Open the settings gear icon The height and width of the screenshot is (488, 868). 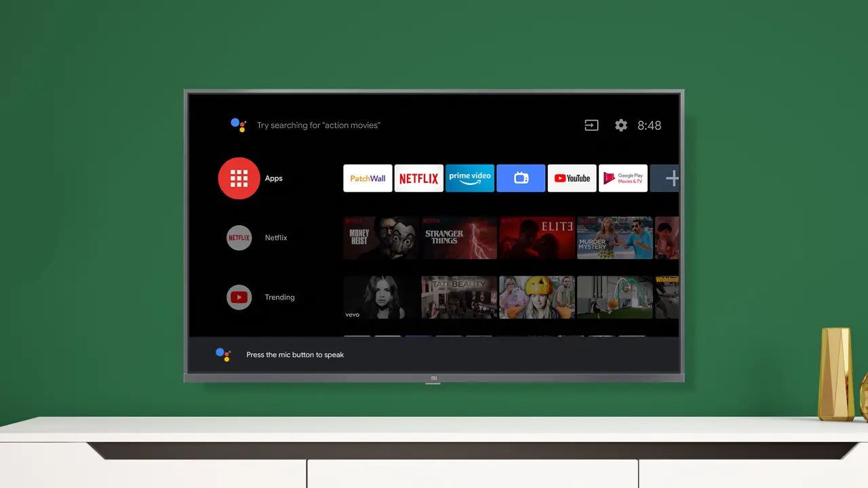point(620,125)
